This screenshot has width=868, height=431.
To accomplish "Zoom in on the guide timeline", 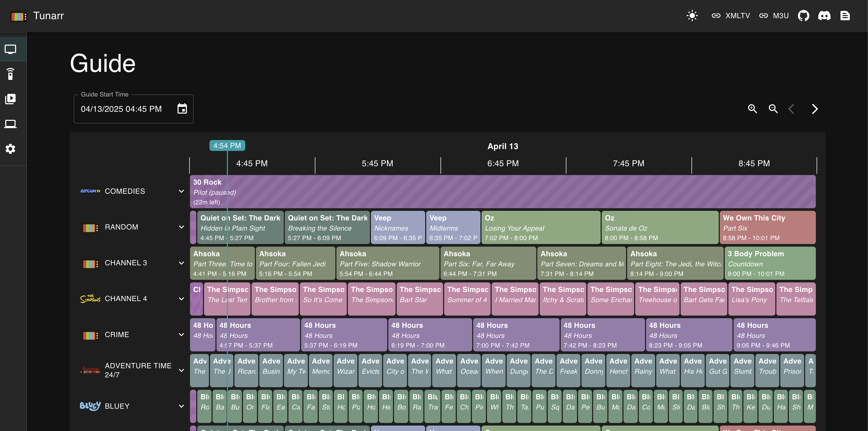I will [x=752, y=109].
